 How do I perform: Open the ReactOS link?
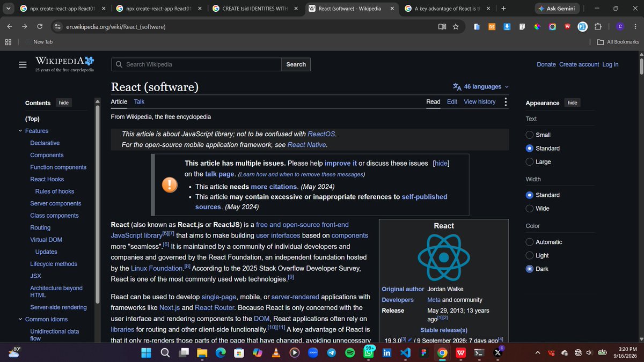click(321, 134)
